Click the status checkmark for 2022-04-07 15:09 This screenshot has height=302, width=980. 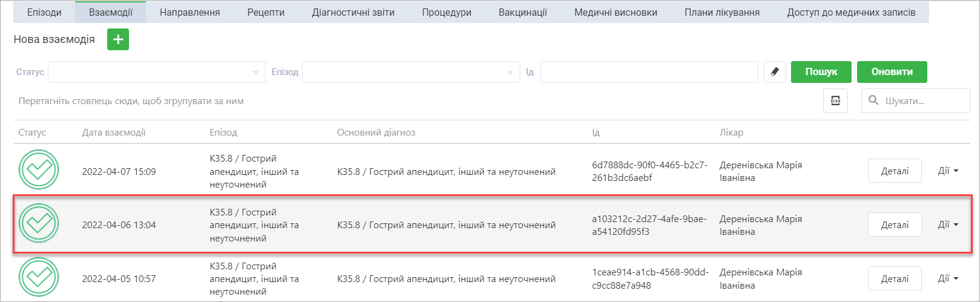[x=39, y=169]
